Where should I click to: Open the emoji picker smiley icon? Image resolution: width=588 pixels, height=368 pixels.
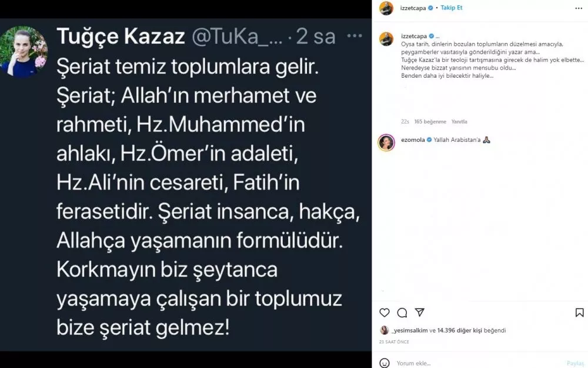click(x=385, y=363)
